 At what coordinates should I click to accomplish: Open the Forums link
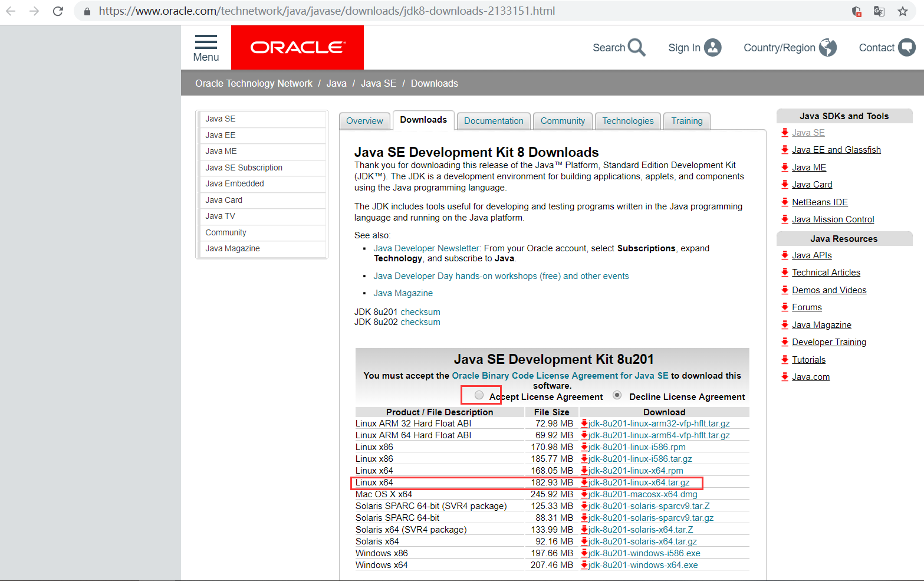tap(807, 307)
